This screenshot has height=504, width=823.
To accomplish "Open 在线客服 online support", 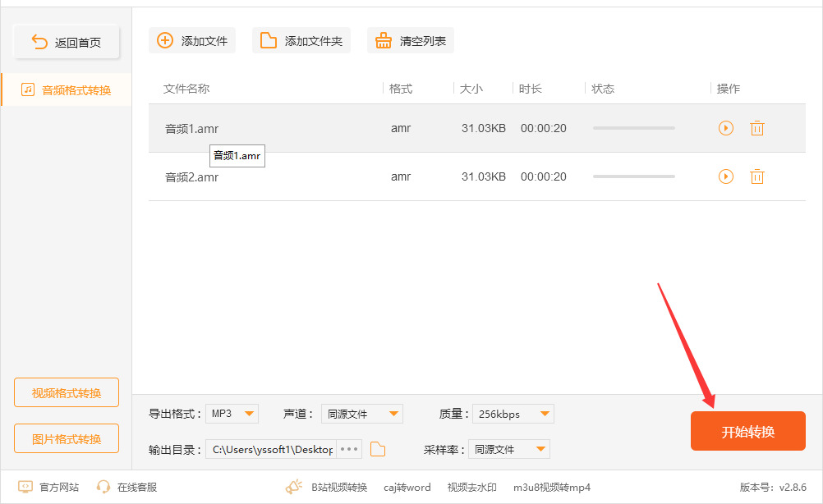I will 137,488.
